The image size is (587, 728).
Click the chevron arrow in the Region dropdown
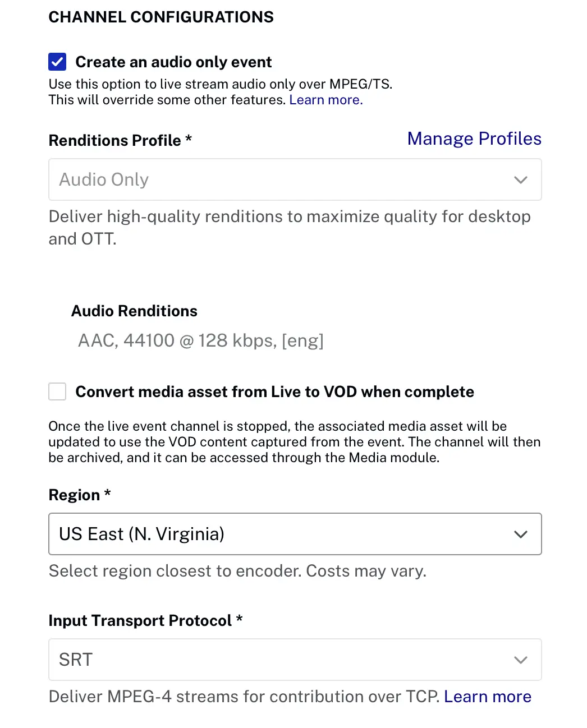pos(520,535)
